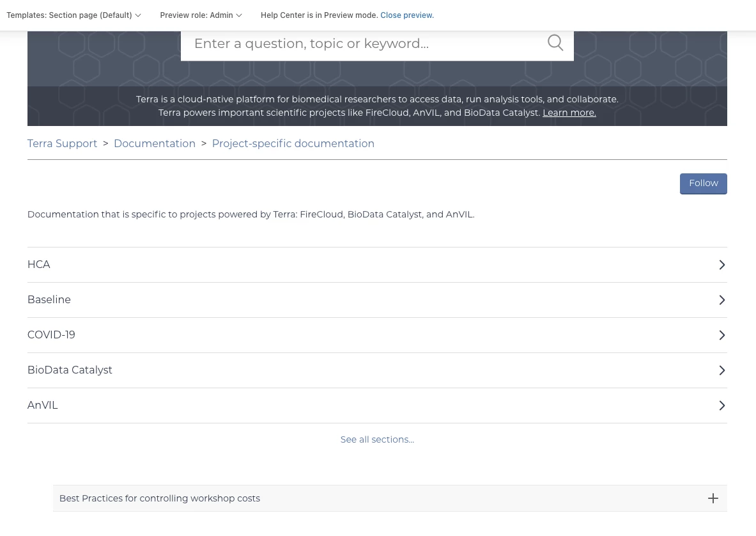Click See all sections link
The width and height of the screenshot is (756, 536).
(377, 439)
